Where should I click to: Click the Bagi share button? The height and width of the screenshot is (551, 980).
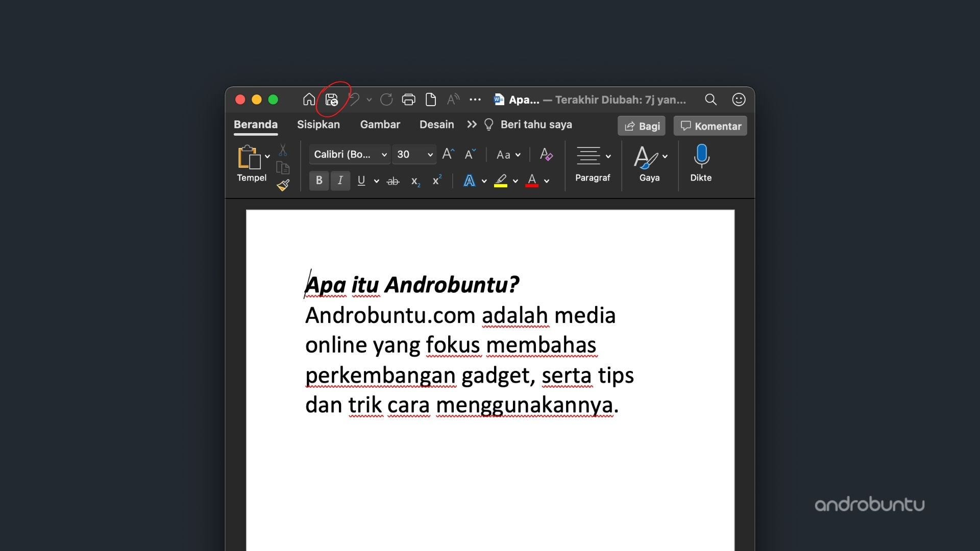[641, 126]
